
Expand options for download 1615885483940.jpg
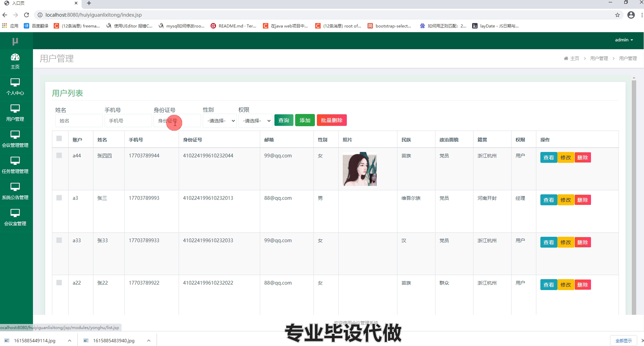pyautogui.click(x=149, y=341)
